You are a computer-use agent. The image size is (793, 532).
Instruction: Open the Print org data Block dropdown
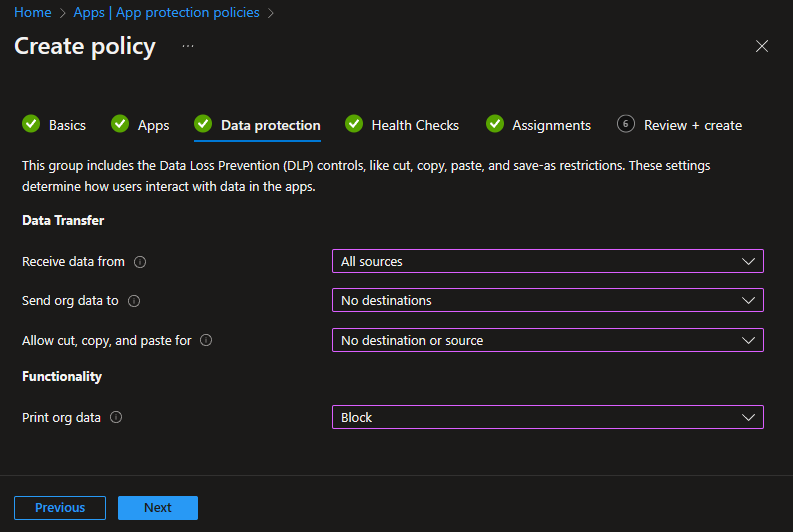547,418
